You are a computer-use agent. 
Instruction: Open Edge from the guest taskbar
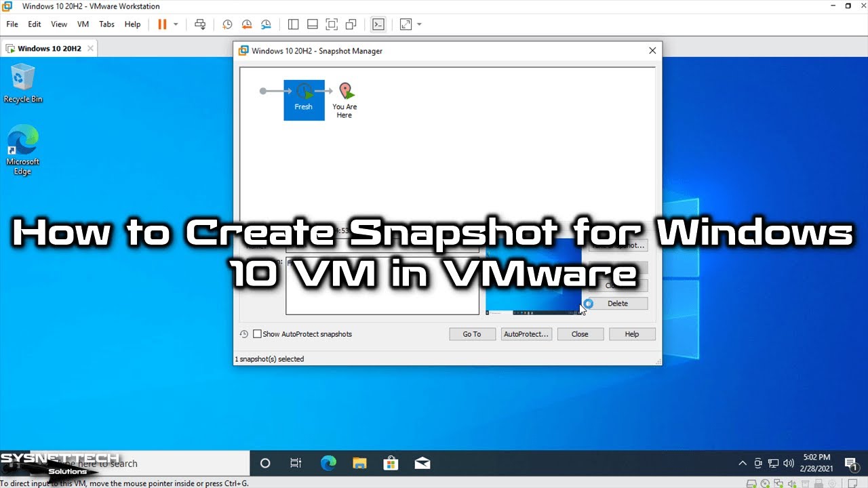coord(328,464)
